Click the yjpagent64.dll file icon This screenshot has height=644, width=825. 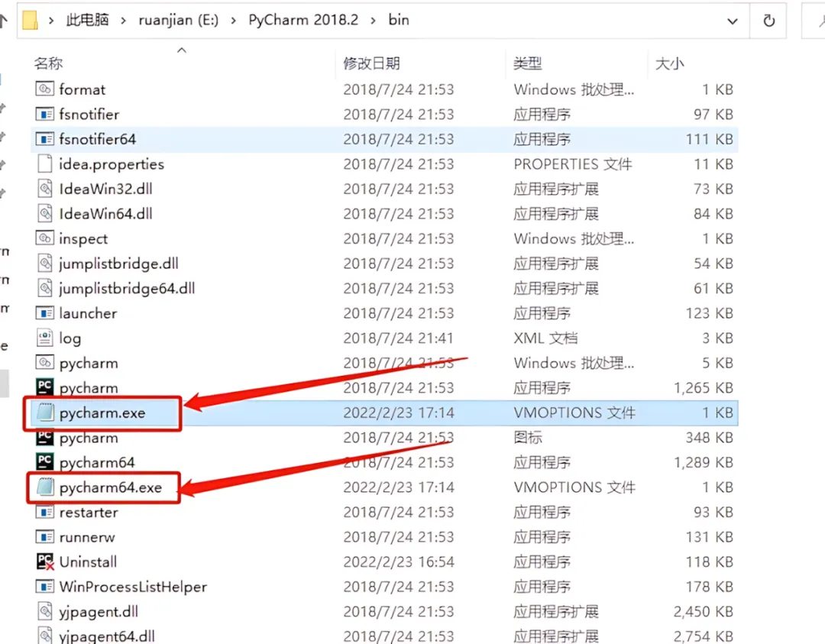click(x=45, y=635)
